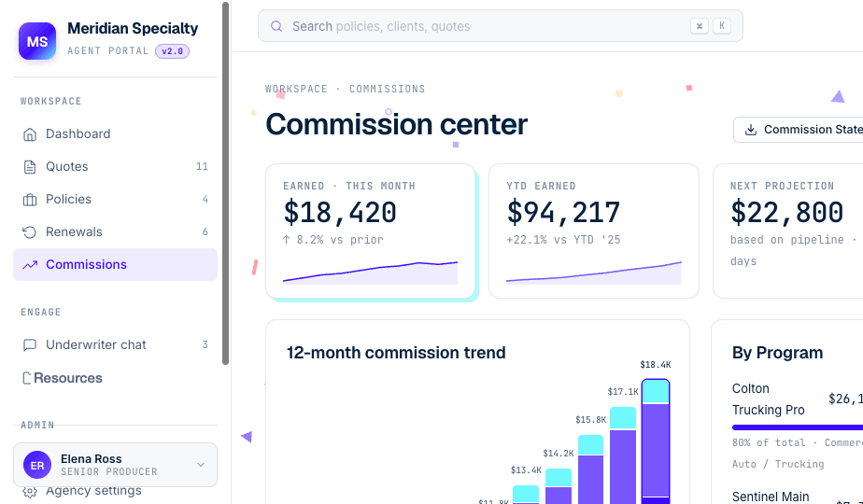Screen dimensions: 863x504
Task: Click the Dashboard home icon
Action: coord(30,134)
